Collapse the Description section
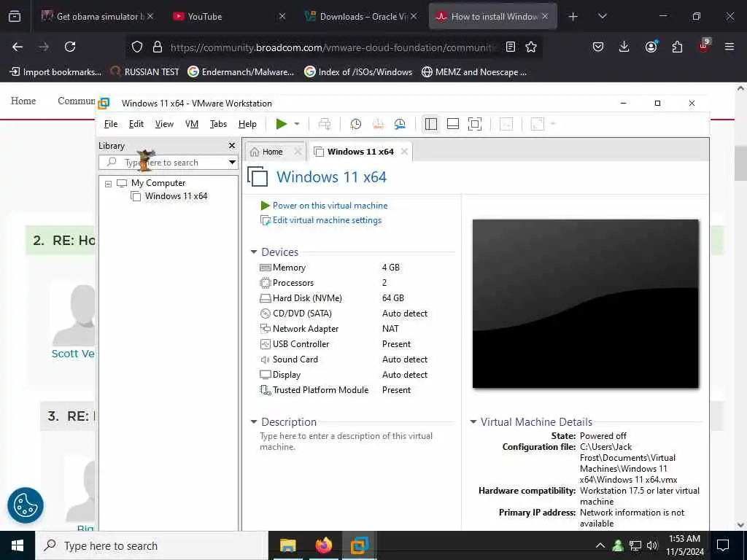Viewport: 747px width, 560px height. coord(254,422)
